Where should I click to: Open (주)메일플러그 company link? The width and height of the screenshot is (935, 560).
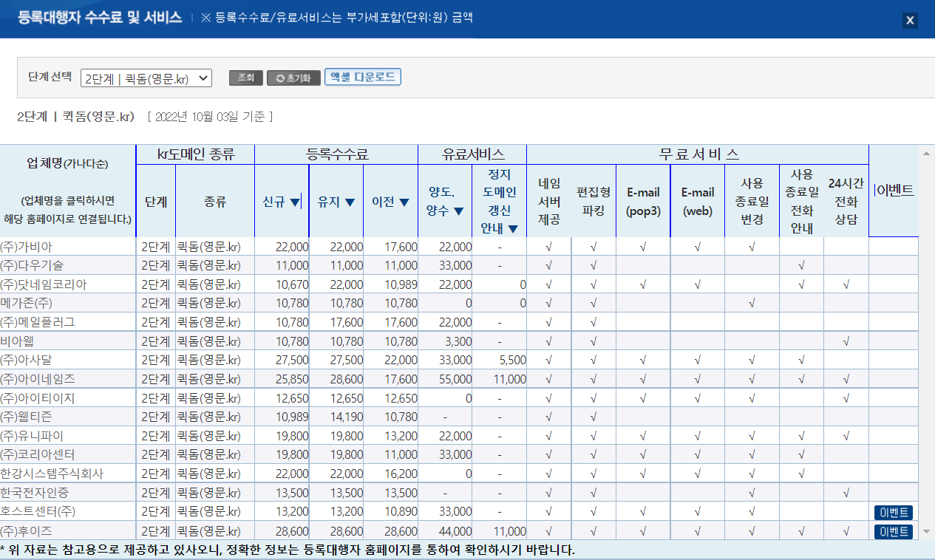(38, 322)
